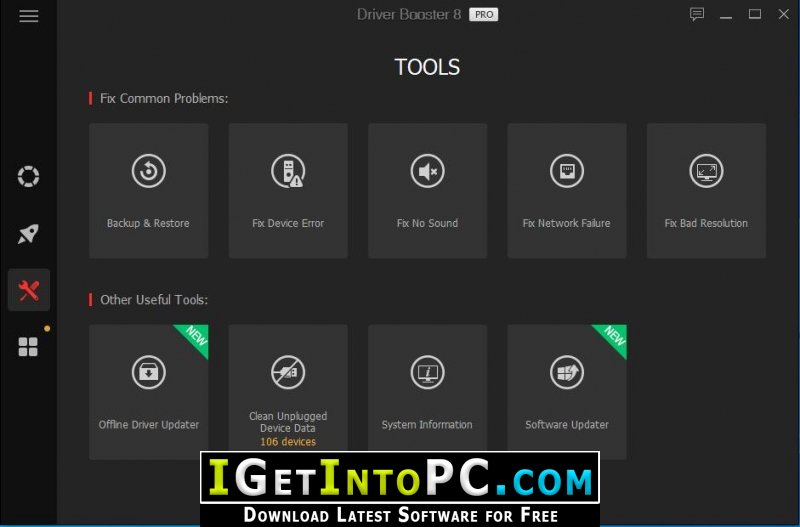The height and width of the screenshot is (527, 800).
Task: Open Fix Network Failure label
Action: pos(566,223)
